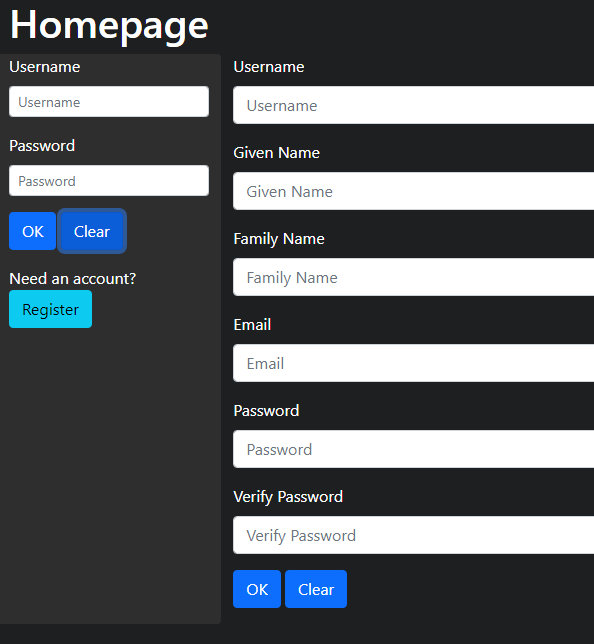Click the Password label in the login panel

42,146
